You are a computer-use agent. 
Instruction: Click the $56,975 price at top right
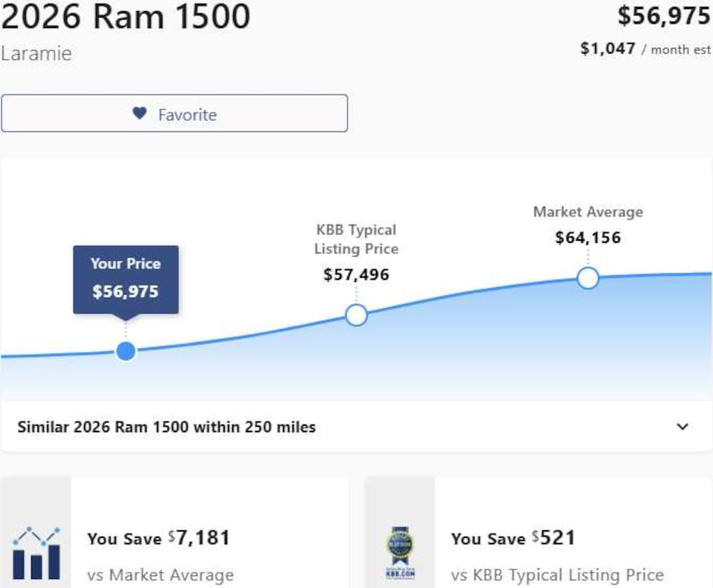coord(664,16)
